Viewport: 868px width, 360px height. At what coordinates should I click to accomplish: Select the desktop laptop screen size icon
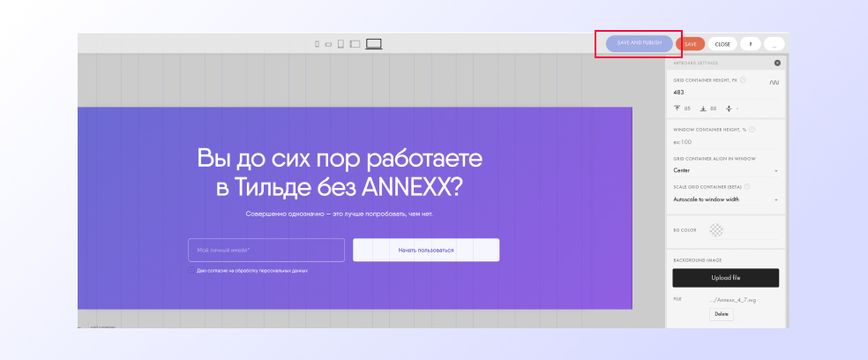(x=374, y=44)
